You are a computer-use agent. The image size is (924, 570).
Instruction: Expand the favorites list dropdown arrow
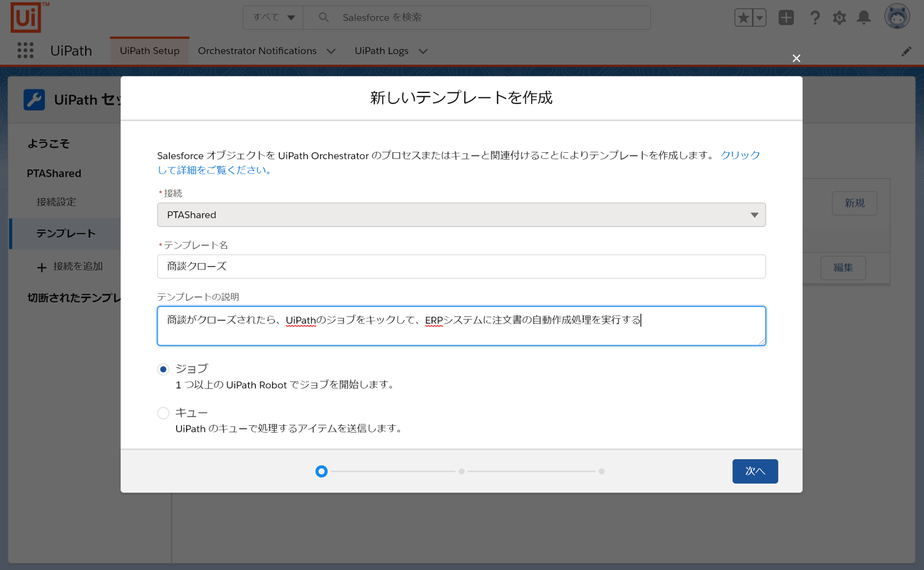coord(760,18)
